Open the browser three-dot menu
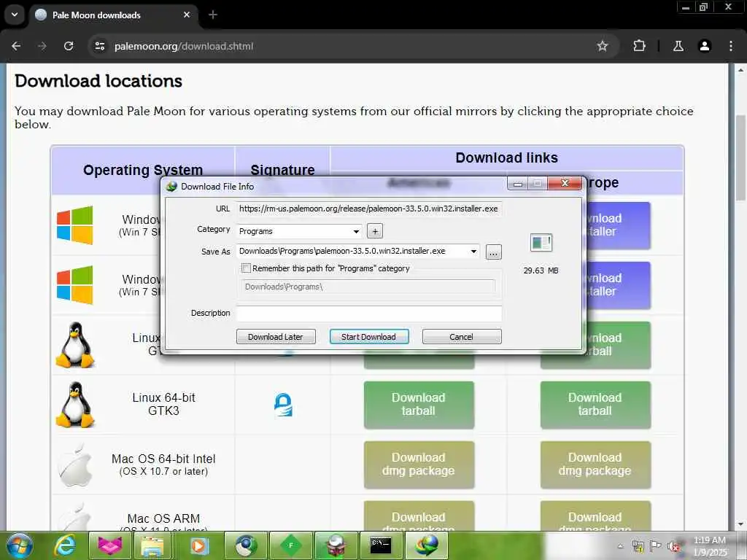Viewport: 747px width, 560px height. (x=730, y=46)
